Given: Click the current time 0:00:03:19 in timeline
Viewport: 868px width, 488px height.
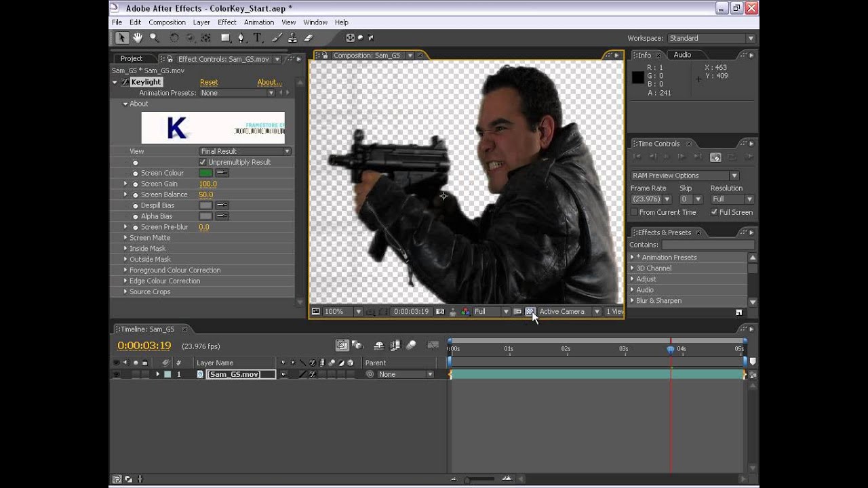Looking at the screenshot, I should (x=144, y=345).
